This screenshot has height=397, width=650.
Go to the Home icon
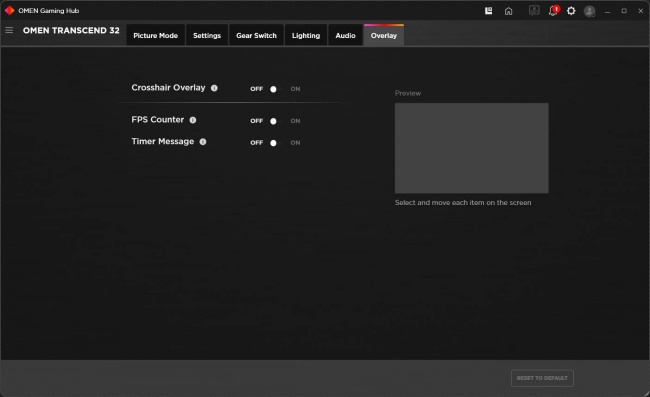point(509,11)
